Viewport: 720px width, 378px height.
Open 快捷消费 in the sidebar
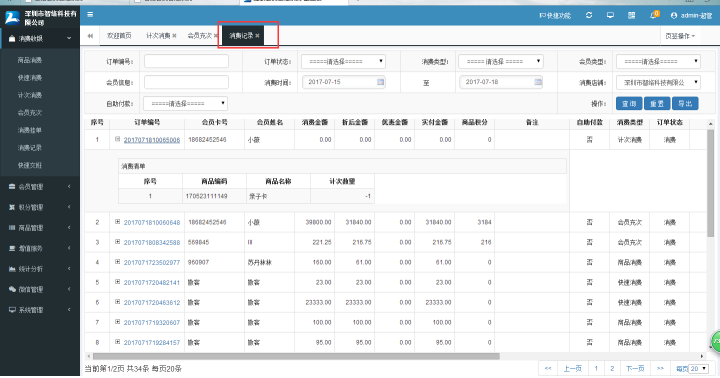(x=30, y=78)
